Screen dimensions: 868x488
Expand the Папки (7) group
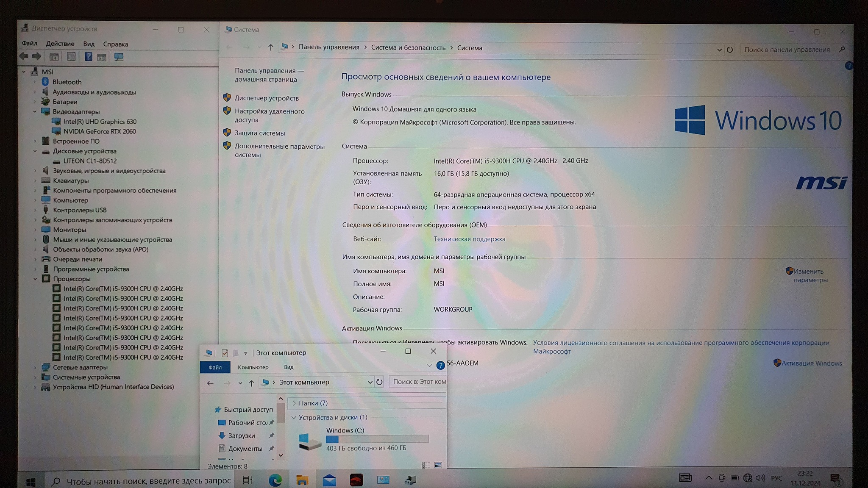(x=294, y=403)
